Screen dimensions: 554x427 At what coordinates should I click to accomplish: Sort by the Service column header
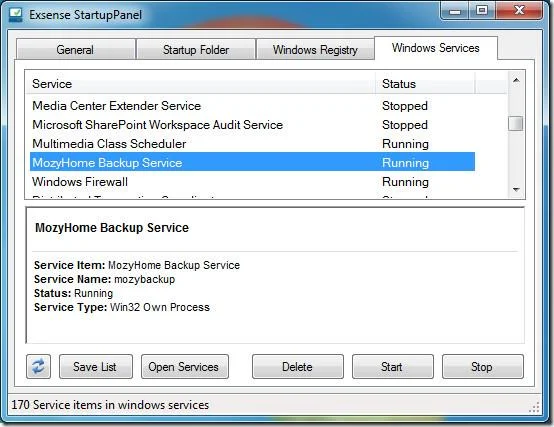(x=200, y=84)
